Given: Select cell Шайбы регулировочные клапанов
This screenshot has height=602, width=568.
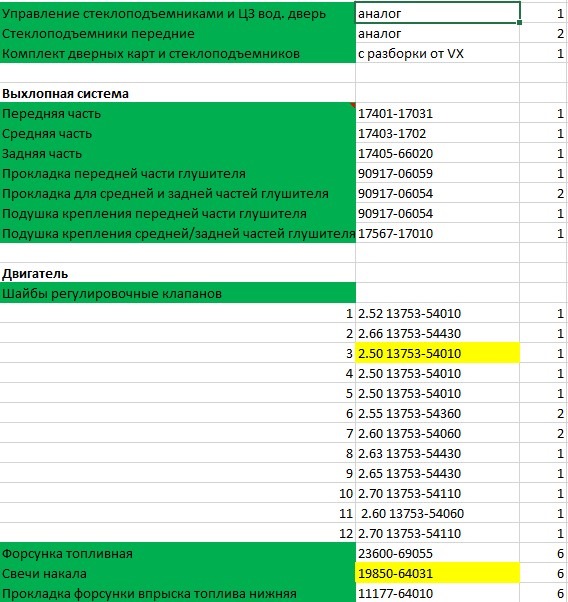Looking at the screenshot, I should (178, 293).
